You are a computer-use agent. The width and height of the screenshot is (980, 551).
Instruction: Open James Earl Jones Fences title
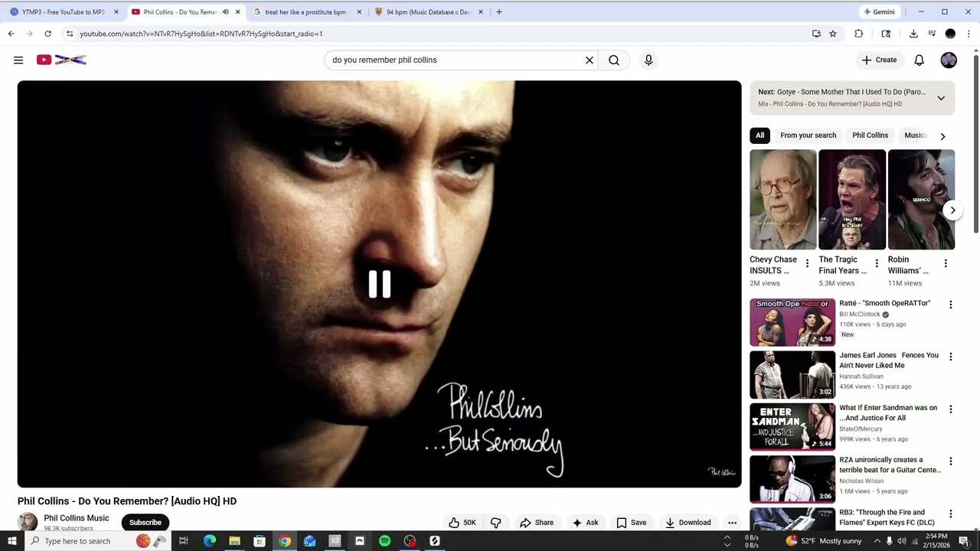click(x=889, y=360)
